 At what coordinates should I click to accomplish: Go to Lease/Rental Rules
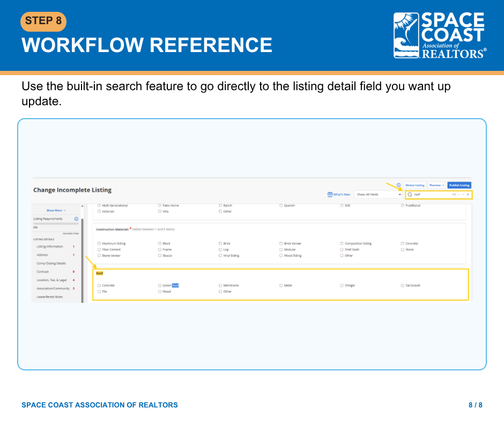pos(49,297)
